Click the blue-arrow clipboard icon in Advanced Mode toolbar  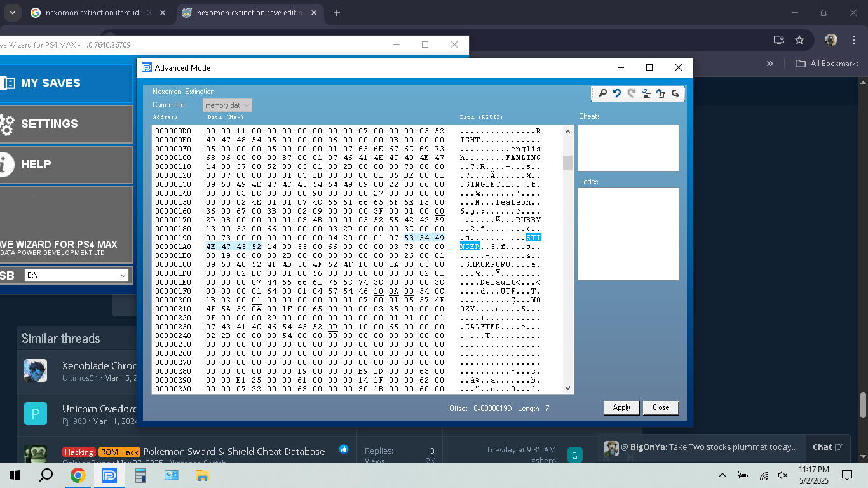click(661, 93)
